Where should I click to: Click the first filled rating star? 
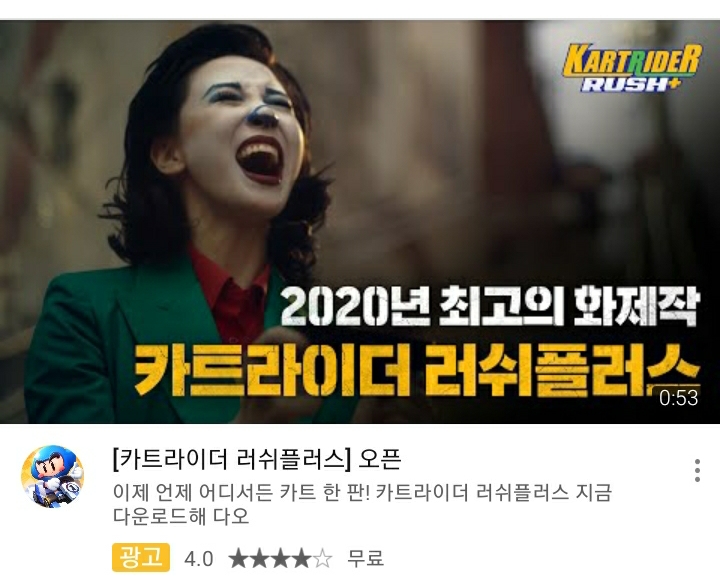tap(238, 559)
